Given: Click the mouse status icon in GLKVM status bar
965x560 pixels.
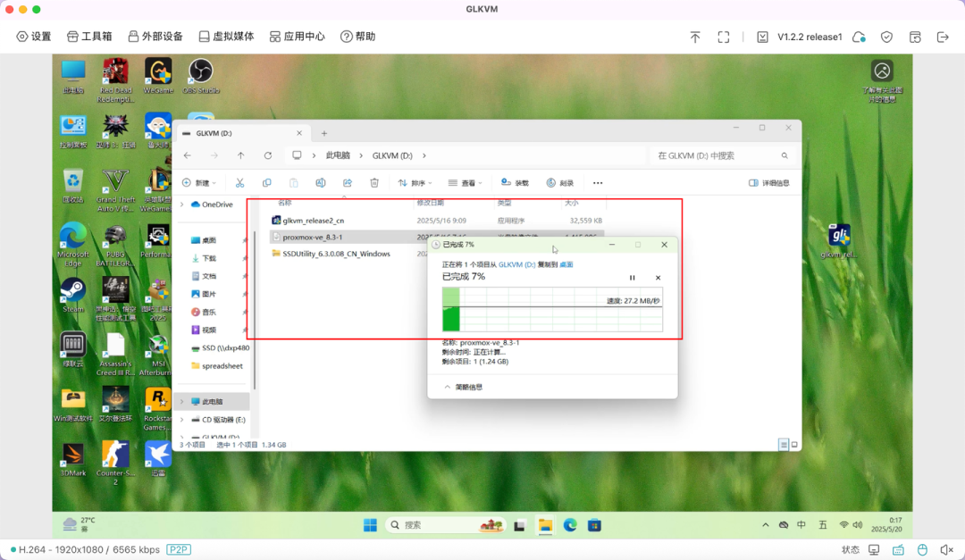Looking at the screenshot, I should (x=922, y=549).
